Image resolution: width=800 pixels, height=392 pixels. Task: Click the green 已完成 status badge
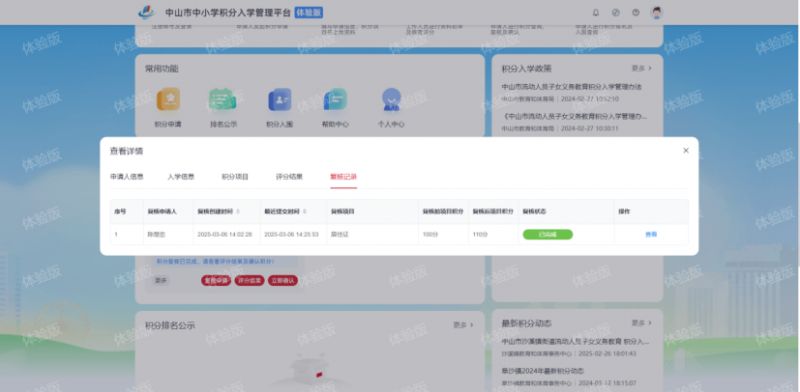coord(547,235)
